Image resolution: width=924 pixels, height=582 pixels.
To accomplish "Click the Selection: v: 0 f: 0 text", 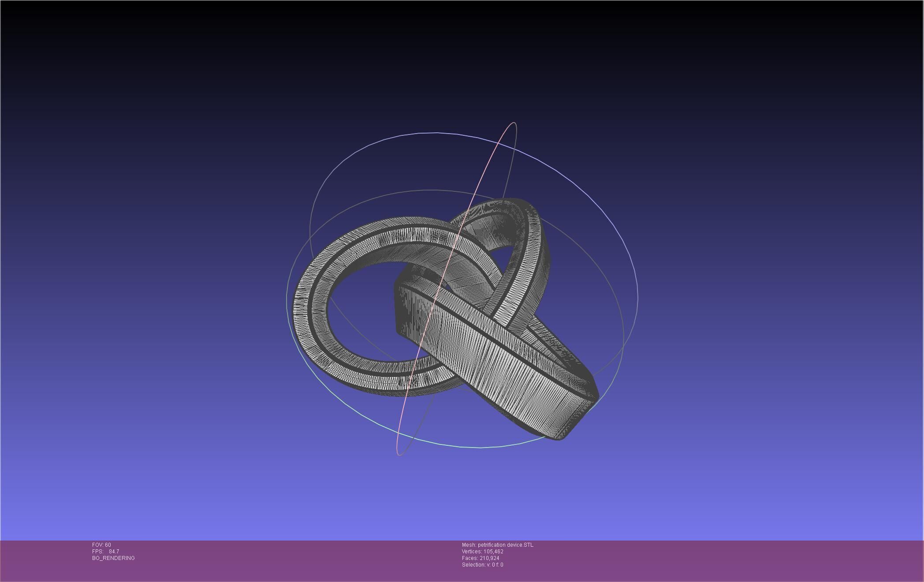I will (x=482, y=565).
